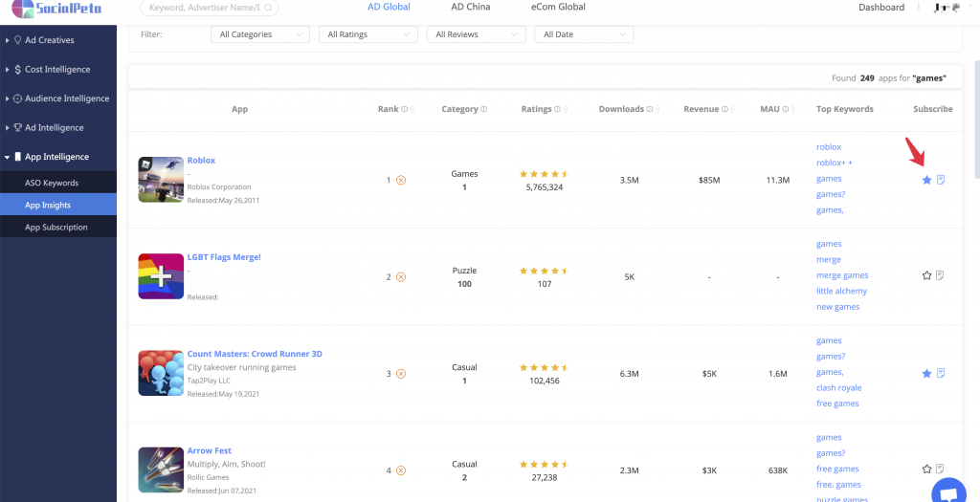Click rank X icon for Arrow Fest
Screen dimensions: 980x502
pyautogui.click(x=401, y=470)
